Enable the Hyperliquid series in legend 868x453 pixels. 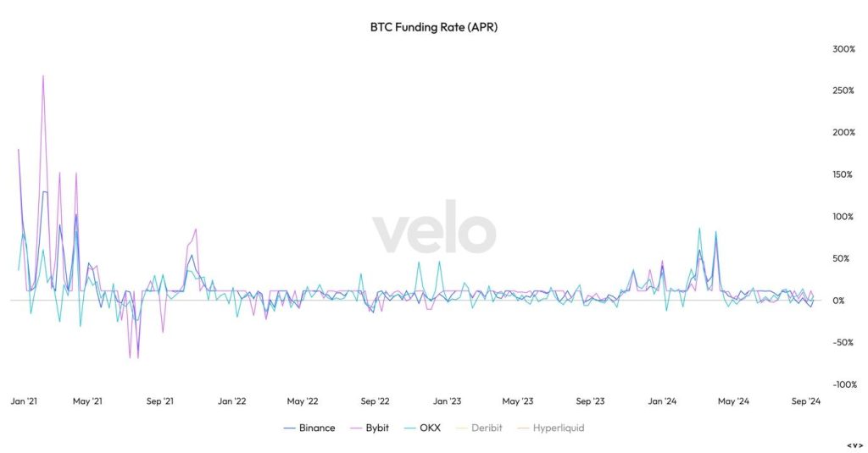[x=551, y=428]
